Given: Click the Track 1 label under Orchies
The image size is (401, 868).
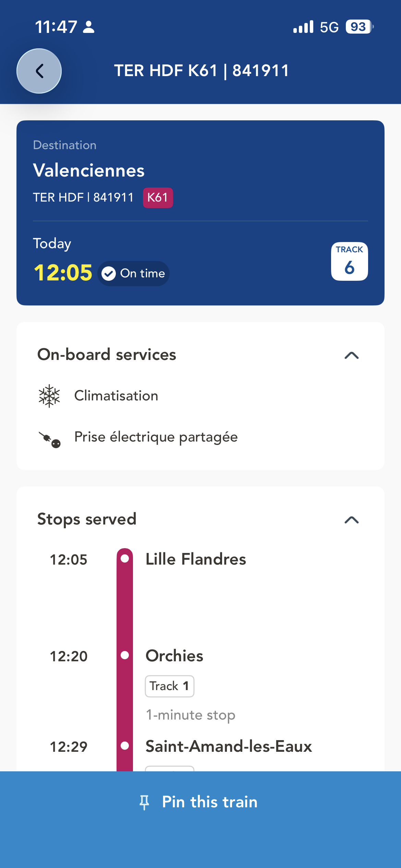Looking at the screenshot, I should pos(170,686).
